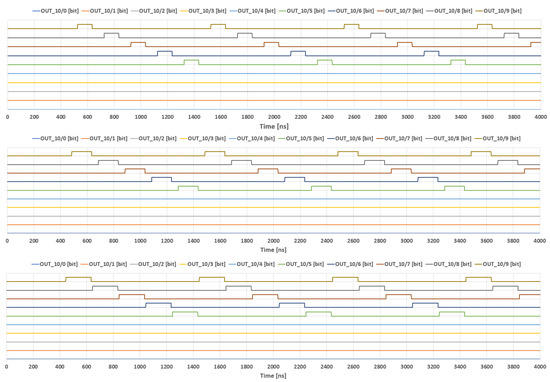Image resolution: width=550 pixels, height=382 pixels.
Task: Click OUT_10/7 legend entry in middle chart
Action: click(x=399, y=139)
